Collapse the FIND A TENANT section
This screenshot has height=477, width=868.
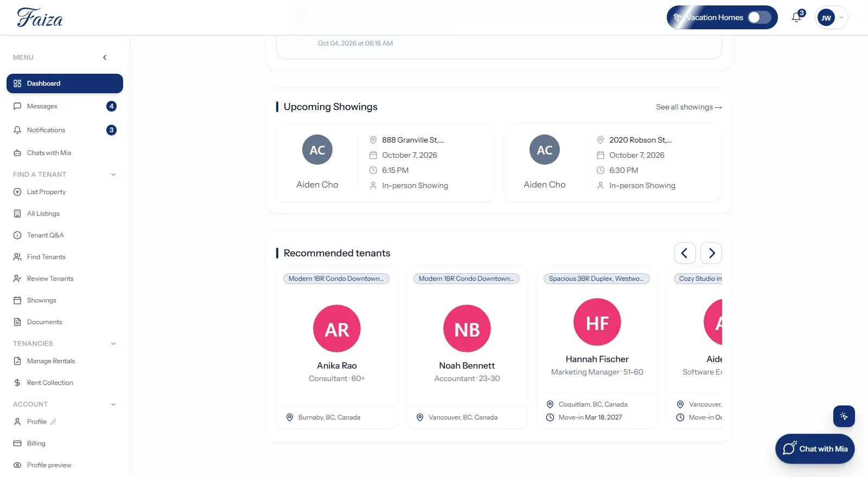click(x=113, y=175)
